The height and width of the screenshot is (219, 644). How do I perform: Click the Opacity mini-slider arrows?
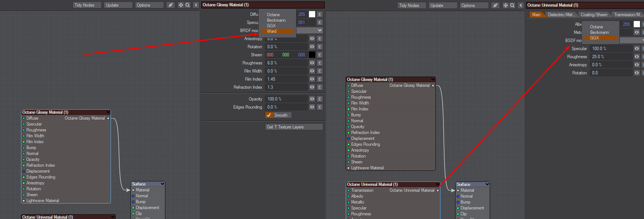point(312,99)
